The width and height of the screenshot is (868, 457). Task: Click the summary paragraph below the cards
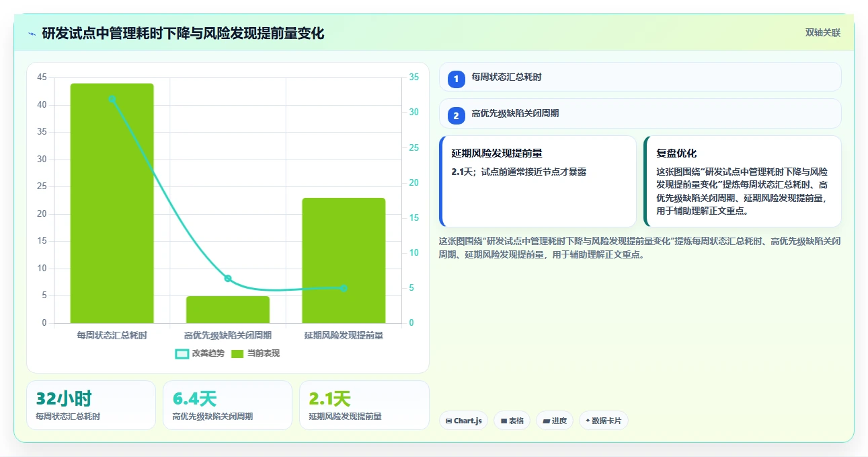[640, 248]
